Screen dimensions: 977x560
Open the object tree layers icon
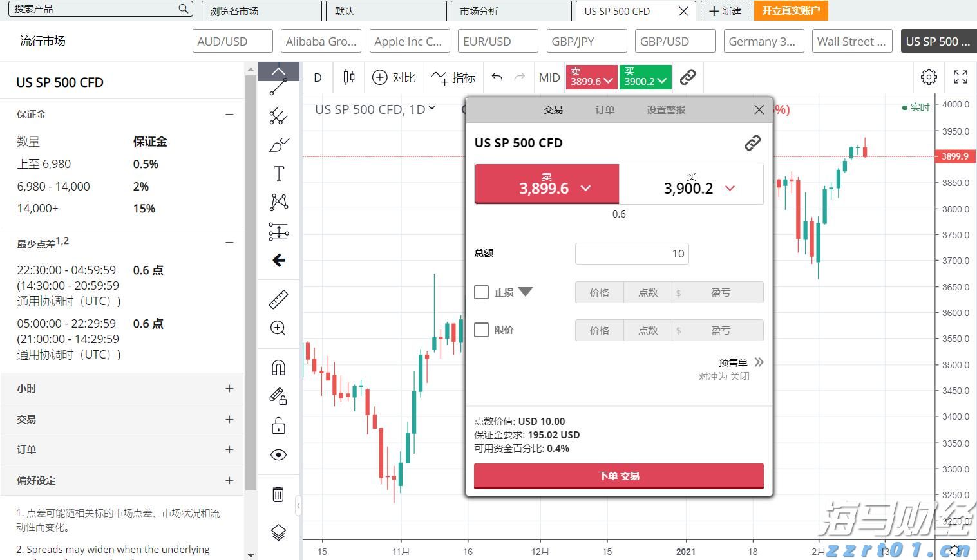(x=278, y=532)
